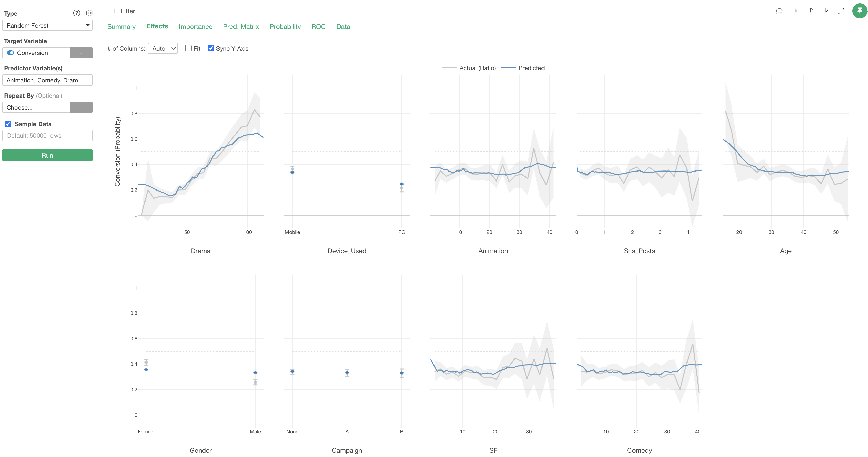Click the green pin button

(x=860, y=11)
